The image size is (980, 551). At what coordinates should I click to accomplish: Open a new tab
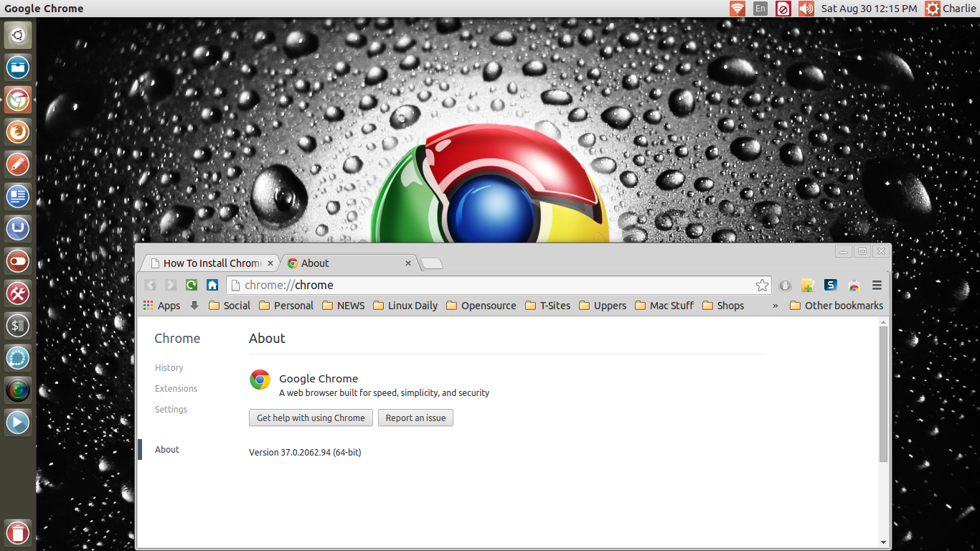click(x=431, y=264)
